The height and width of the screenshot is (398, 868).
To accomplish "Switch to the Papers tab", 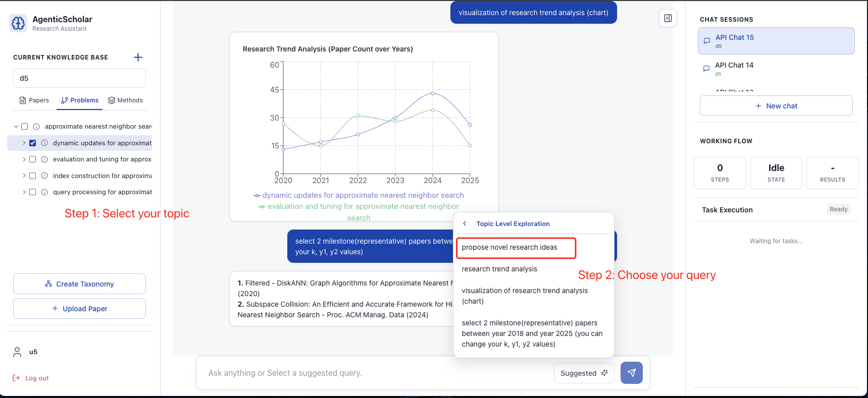I will point(34,100).
